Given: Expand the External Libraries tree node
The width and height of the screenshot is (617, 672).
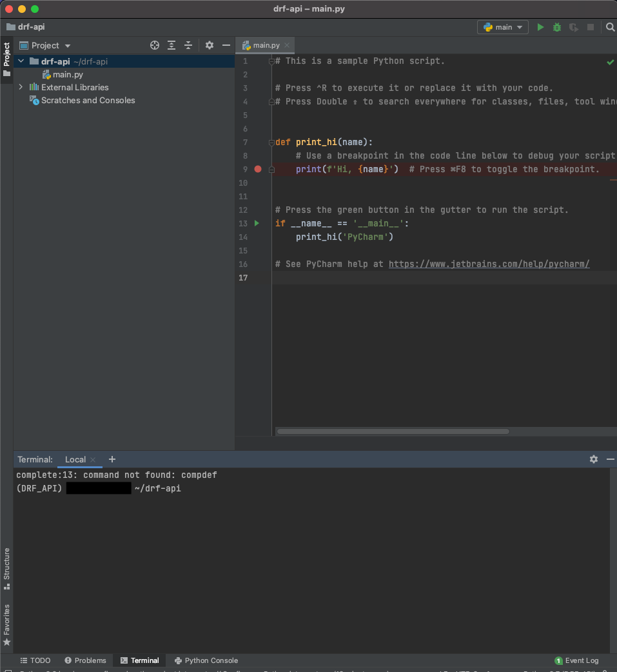Looking at the screenshot, I should (x=21, y=87).
